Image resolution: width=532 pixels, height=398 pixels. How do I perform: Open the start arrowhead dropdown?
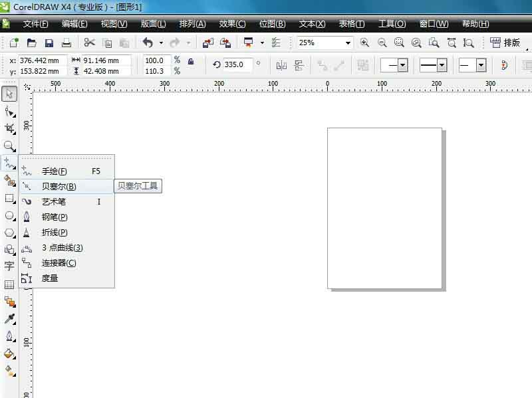coord(403,65)
